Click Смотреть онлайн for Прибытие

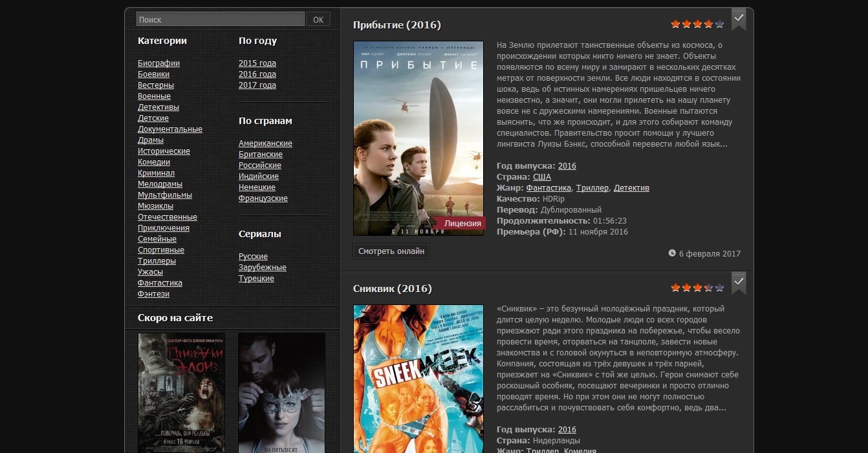pos(391,251)
